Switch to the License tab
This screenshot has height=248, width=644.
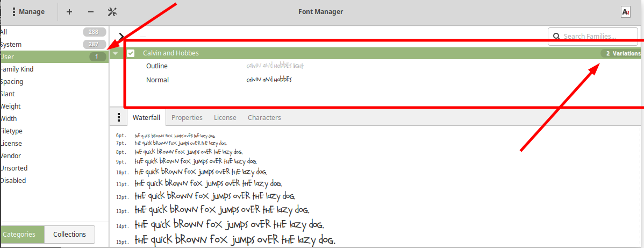click(225, 118)
